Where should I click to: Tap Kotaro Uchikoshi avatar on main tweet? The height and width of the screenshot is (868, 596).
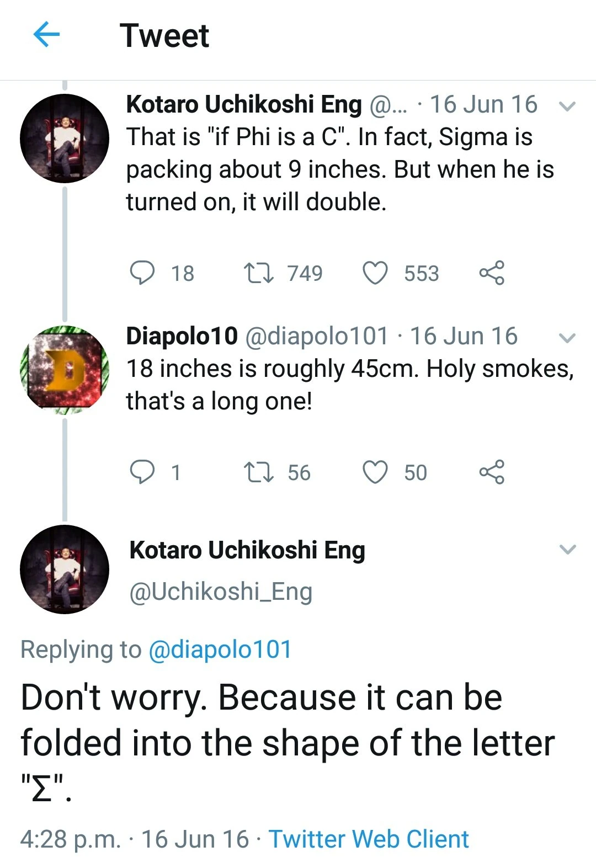pyautogui.click(x=65, y=569)
